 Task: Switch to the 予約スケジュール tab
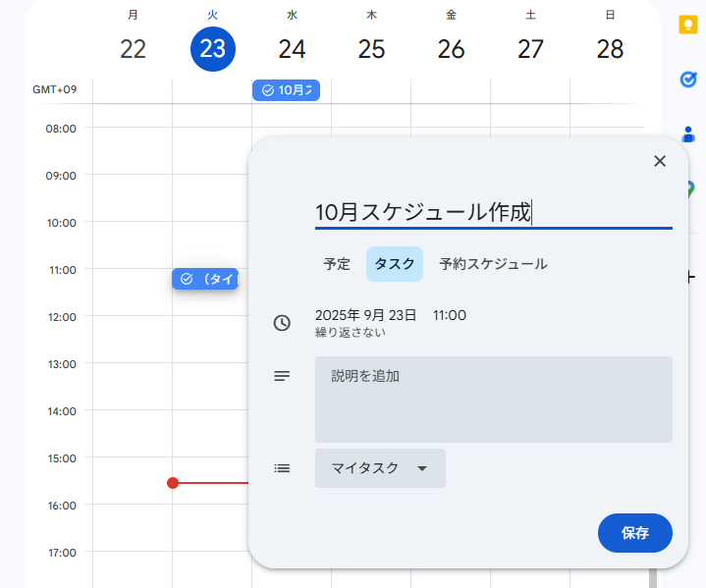click(493, 264)
